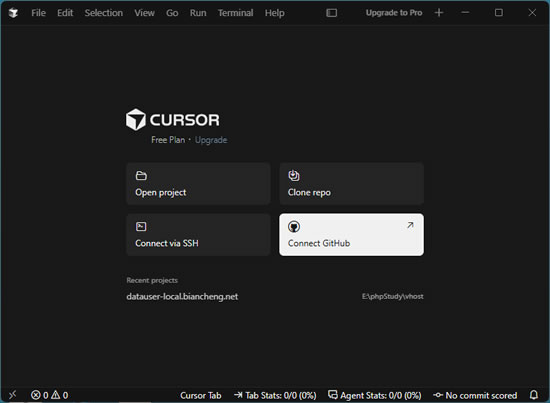Viewport: 550px width, 403px height.
Task: Click the E:\phpStudy\vhost path text
Action: [393, 296]
